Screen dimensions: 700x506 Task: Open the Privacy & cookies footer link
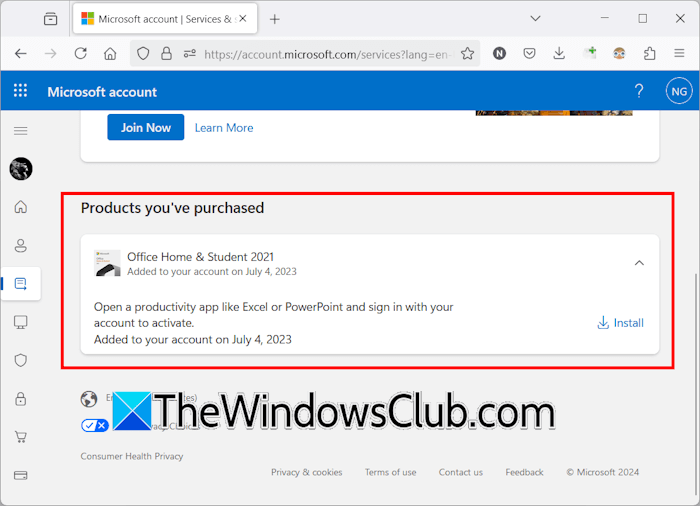click(x=307, y=472)
